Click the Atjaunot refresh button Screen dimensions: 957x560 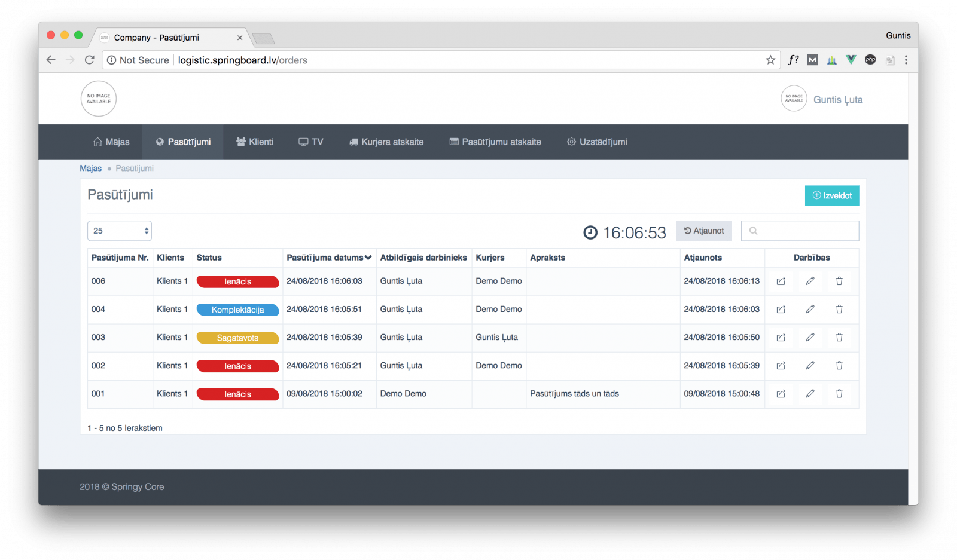coord(704,231)
